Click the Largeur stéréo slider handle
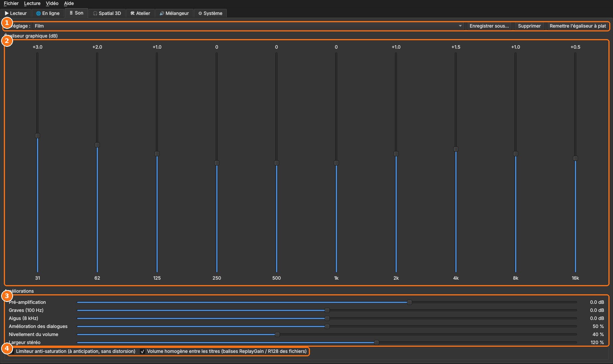Viewport: 613px width, 364px height. coord(377,343)
